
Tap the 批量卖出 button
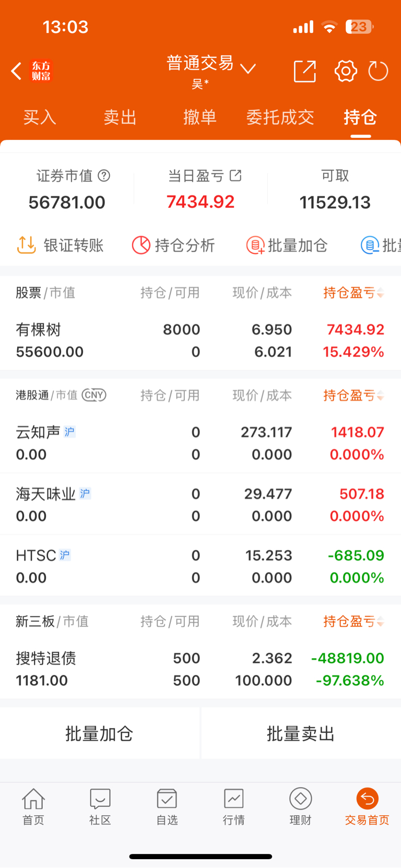301,733
